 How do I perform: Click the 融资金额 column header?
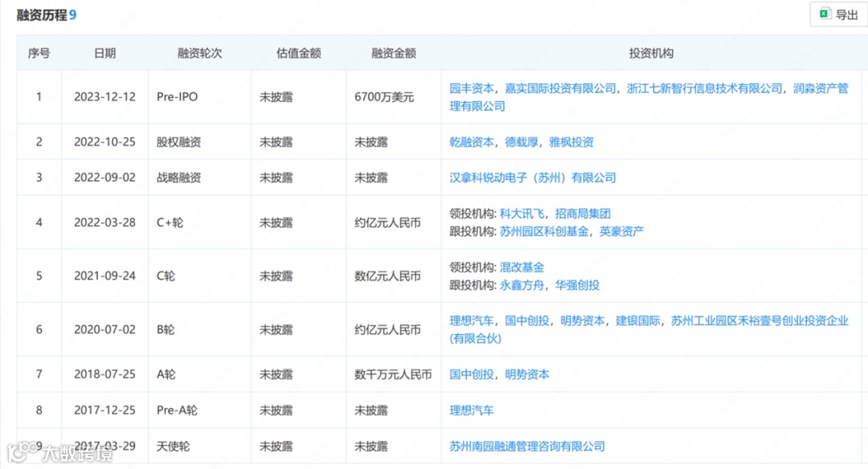pos(394,53)
